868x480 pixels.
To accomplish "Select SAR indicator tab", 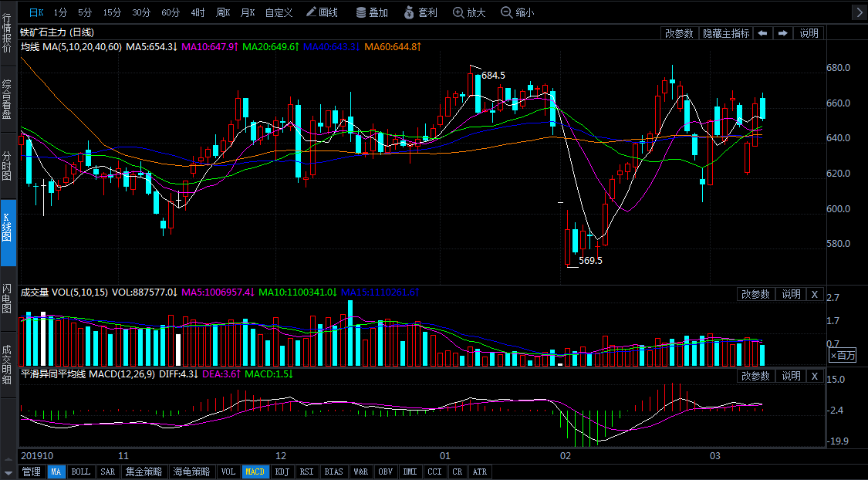I will click(x=108, y=472).
